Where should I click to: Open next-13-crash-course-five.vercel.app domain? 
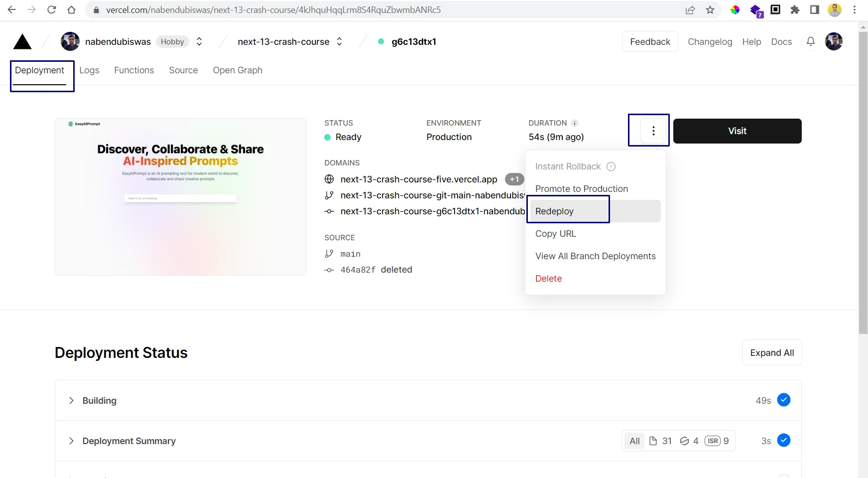(x=419, y=179)
